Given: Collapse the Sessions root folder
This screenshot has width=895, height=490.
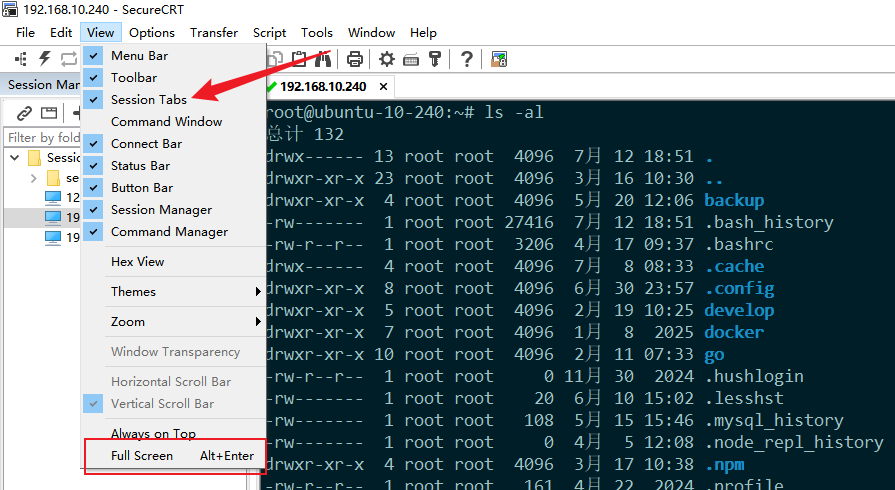Looking at the screenshot, I should click(14, 158).
